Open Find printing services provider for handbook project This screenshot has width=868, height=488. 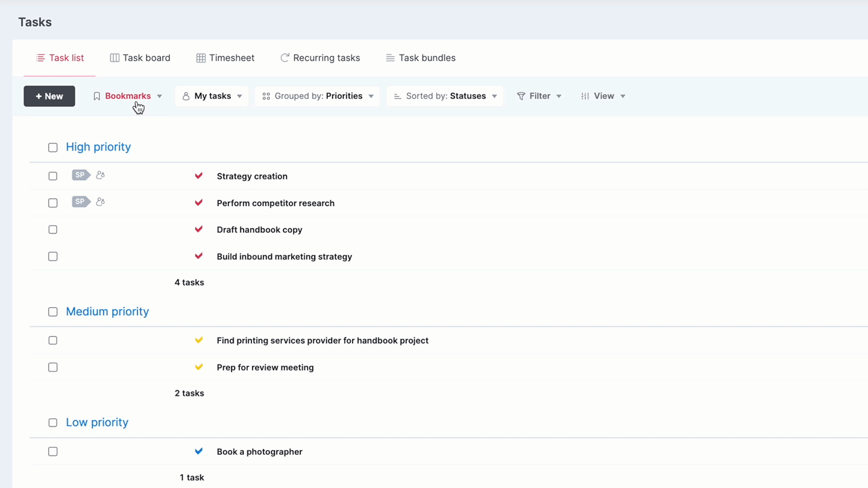322,340
